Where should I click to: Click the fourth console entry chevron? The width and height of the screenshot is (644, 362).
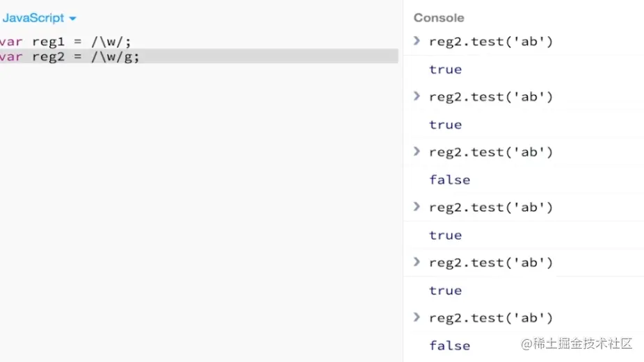(417, 206)
